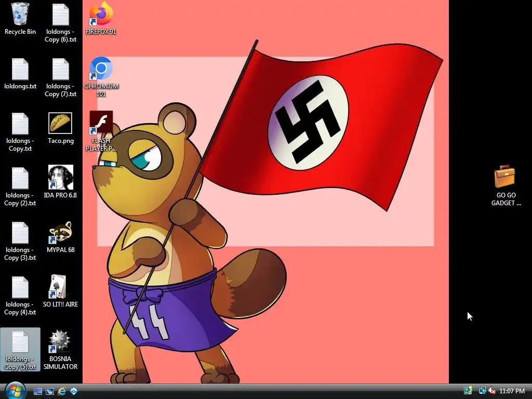This screenshot has height=399, width=532.
Task: Select the MYPAL 68 raccoon shortcut
Action: tap(60, 237)
